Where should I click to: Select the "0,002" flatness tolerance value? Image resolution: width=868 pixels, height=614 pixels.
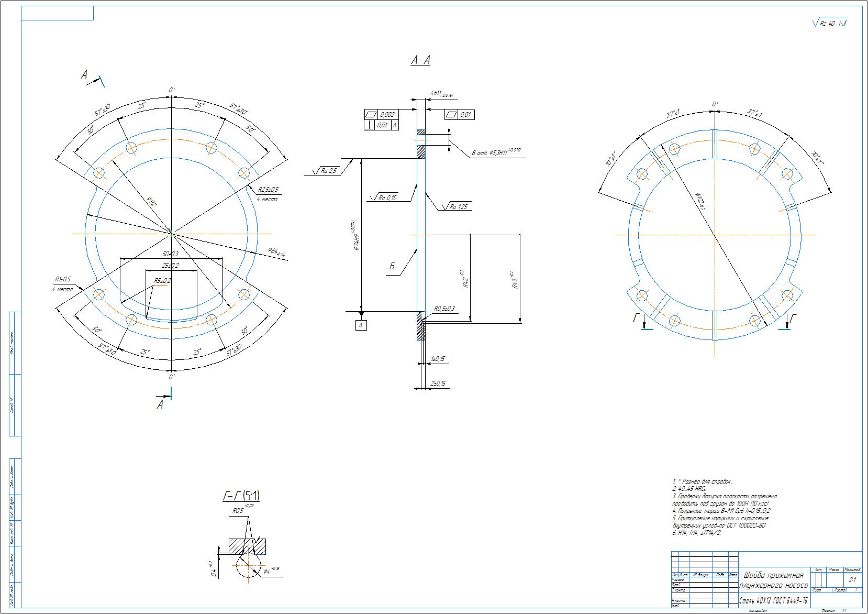[387, 114]
